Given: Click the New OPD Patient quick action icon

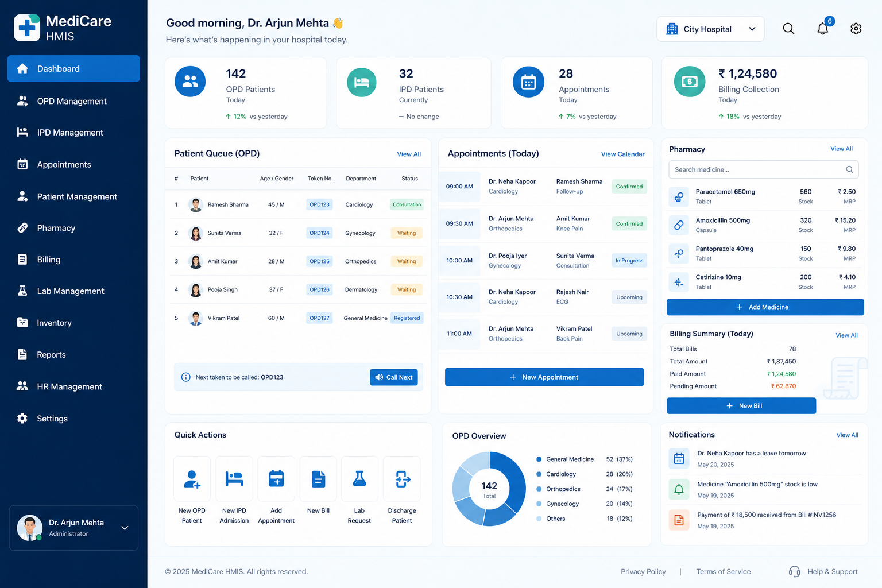Looking at the screenshot, I should [192, 479].
